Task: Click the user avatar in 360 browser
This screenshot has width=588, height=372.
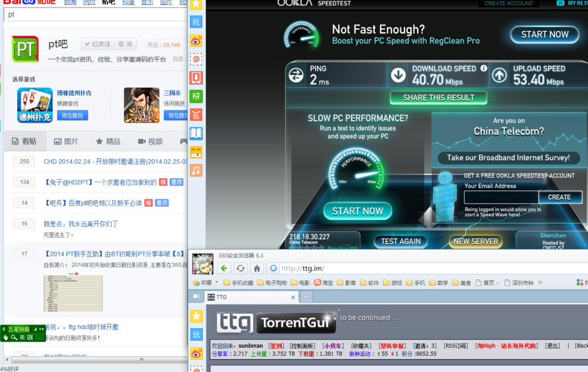Action: click(x=203, y=264)
